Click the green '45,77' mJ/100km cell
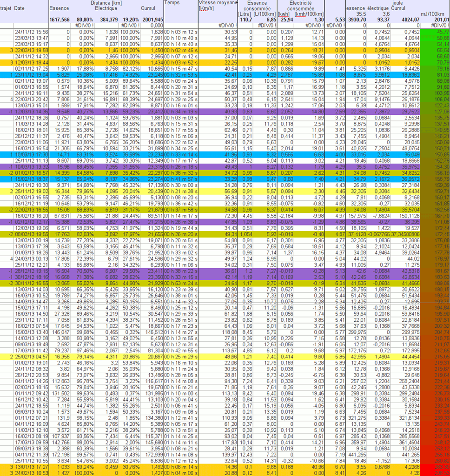 pos(443,32)
